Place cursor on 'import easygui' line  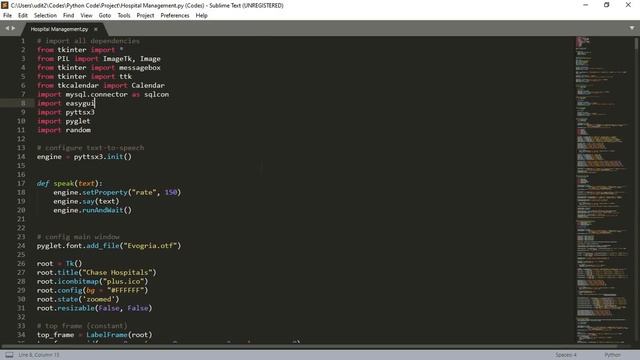(66, 103)
